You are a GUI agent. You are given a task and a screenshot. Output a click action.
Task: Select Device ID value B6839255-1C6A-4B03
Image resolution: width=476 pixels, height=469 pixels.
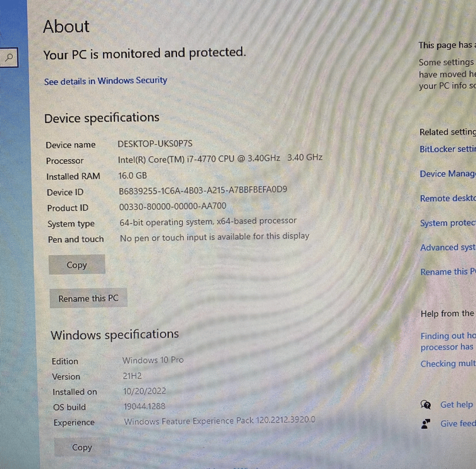coord(203,190)
